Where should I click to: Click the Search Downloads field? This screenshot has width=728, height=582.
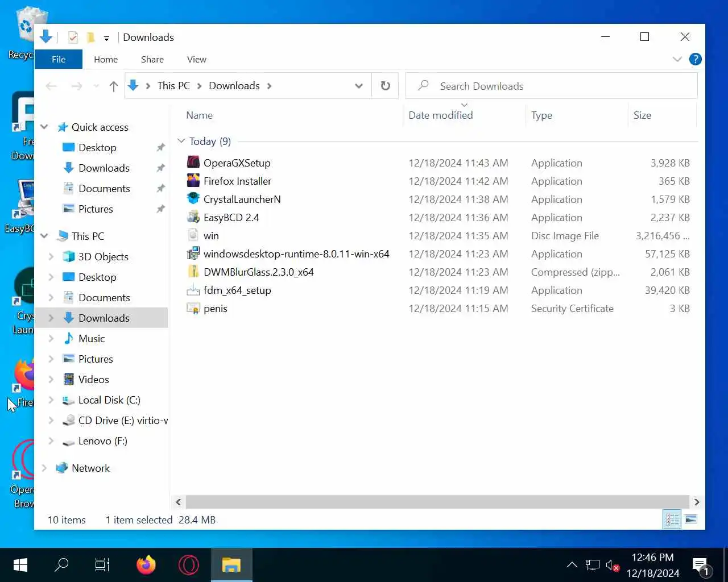click(x=552, y=86)
